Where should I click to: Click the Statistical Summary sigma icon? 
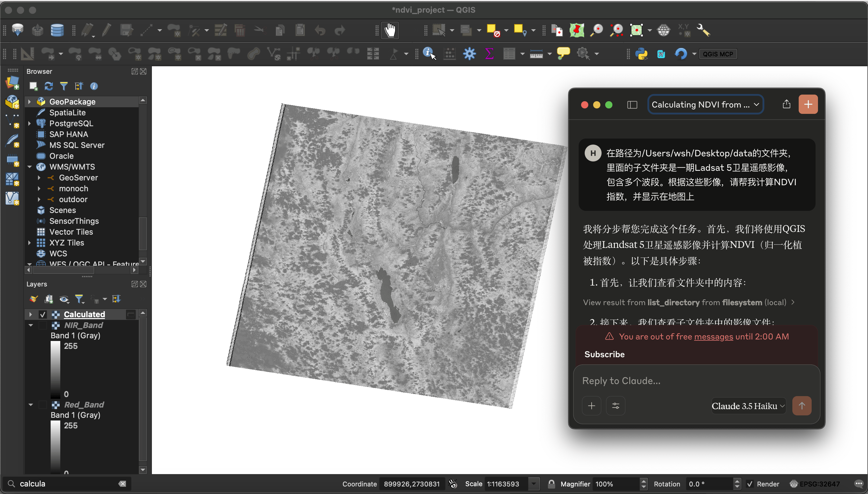click(x=489, y=54)
